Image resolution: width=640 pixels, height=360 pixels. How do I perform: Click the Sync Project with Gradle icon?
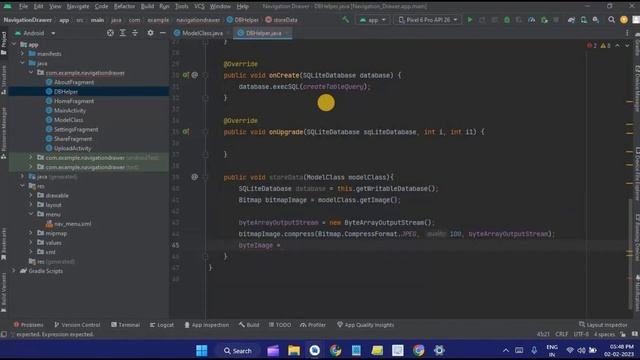coord(571,20)
